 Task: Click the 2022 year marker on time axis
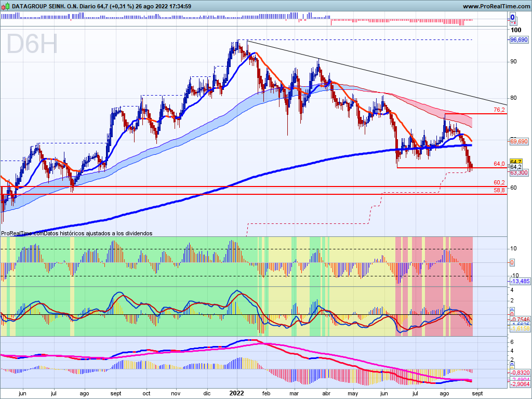coord(236,393)
